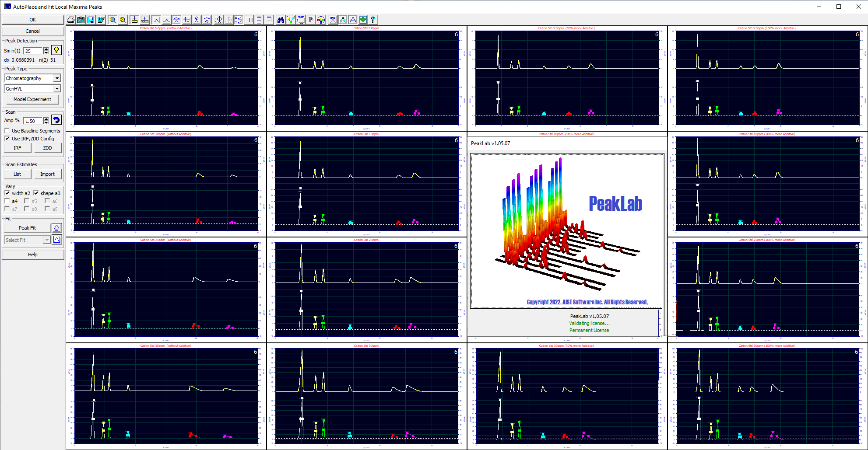The width and height of the screenshot is (868, 450).
Task: Uncheck the width a2 option
Action: coord(7,193)
